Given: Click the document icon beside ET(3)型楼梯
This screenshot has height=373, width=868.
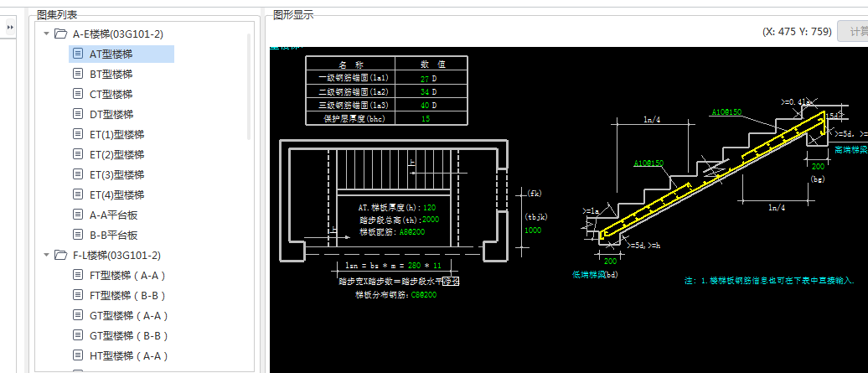Looking at the screenshot, I should [78, 174].
